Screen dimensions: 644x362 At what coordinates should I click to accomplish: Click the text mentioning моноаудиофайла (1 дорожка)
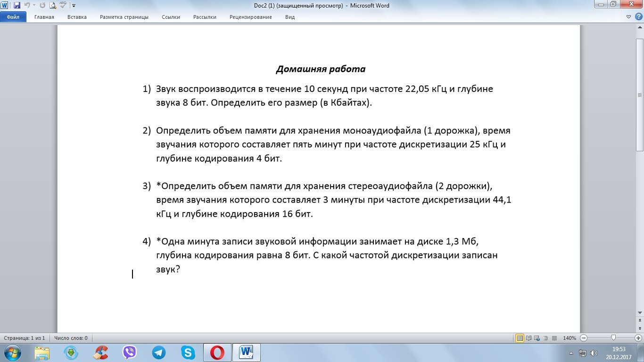pos(333,131)
